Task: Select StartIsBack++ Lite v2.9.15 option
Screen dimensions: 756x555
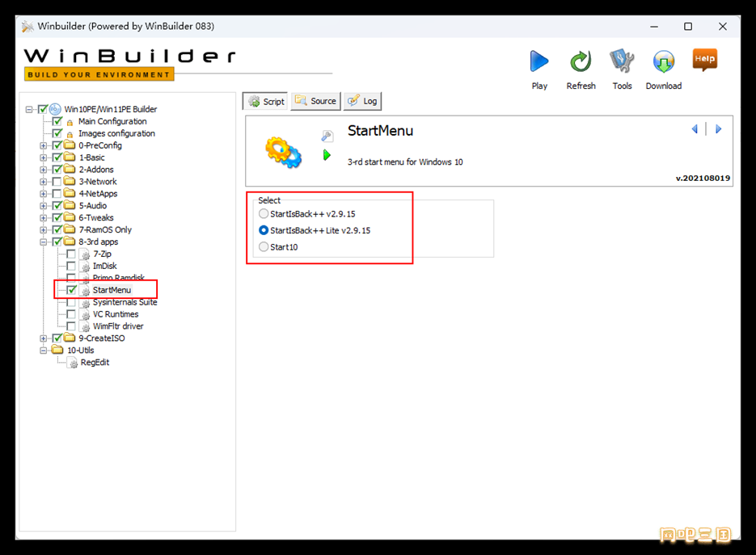Action: pyautogui.click(x=264, y=230)
